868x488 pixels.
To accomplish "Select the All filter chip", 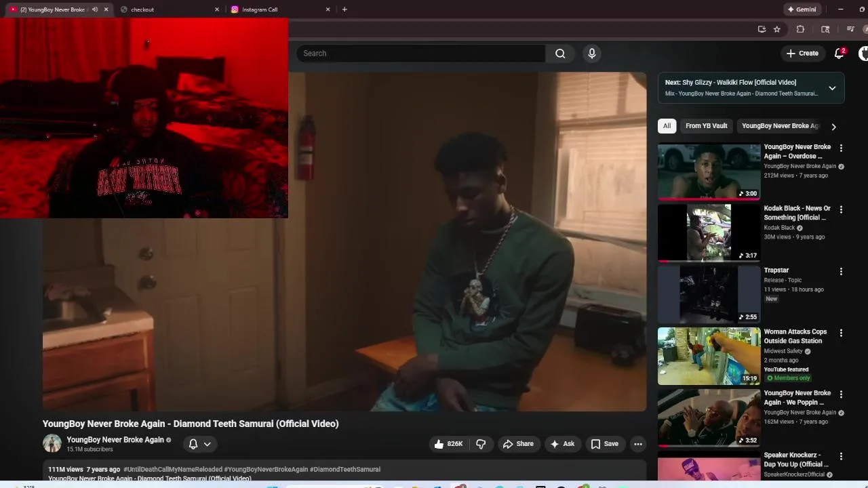I will click(667, 126).
